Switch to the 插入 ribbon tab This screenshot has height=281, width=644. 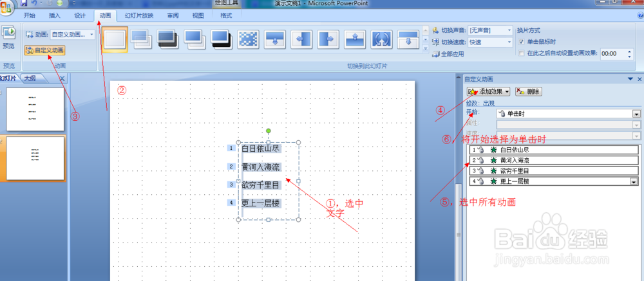tap(55, 15)
